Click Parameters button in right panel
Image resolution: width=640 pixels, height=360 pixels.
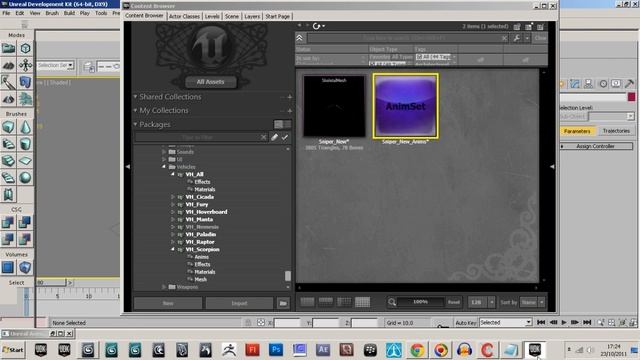pyautogui.click(x=577, y=131)
